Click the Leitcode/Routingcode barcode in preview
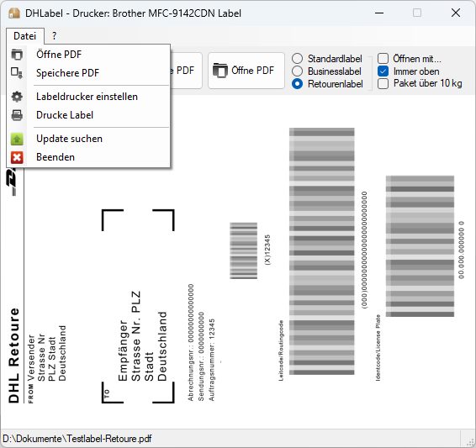This screenshot has width=476, height=448. tap(322, 251)
